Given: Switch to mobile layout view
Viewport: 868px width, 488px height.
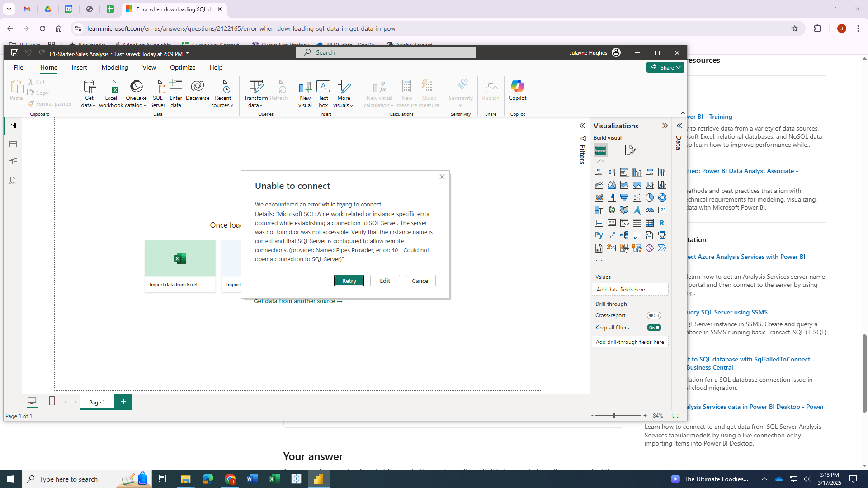Looking at the screenshot, I should click(x=52, y=401).
